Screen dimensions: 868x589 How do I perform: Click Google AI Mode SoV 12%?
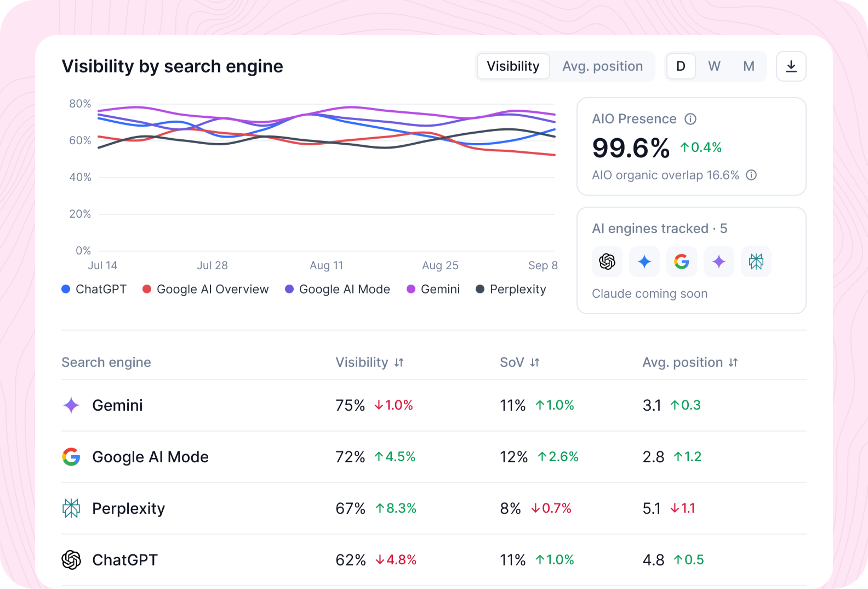click(x=513, y=457)
